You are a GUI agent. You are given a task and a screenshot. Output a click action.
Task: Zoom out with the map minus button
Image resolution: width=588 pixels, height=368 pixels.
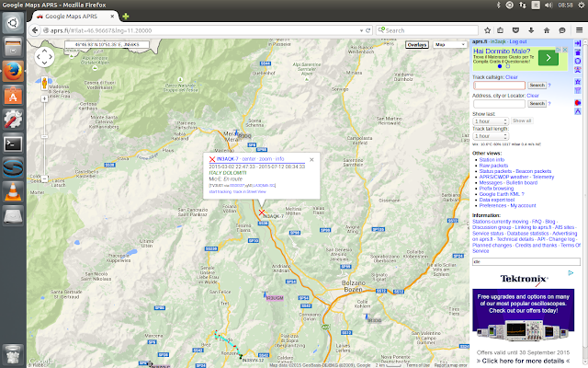pos(44,178)
